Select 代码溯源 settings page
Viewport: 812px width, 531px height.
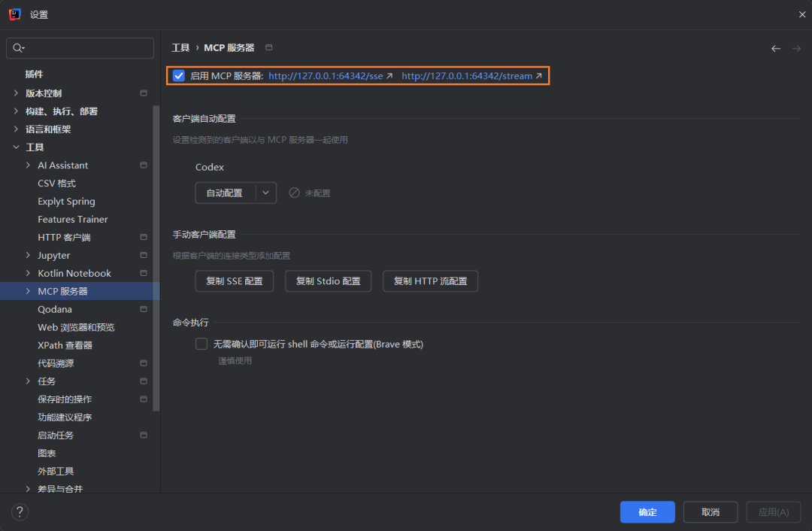pyautogui.click(x=56, y=363)
